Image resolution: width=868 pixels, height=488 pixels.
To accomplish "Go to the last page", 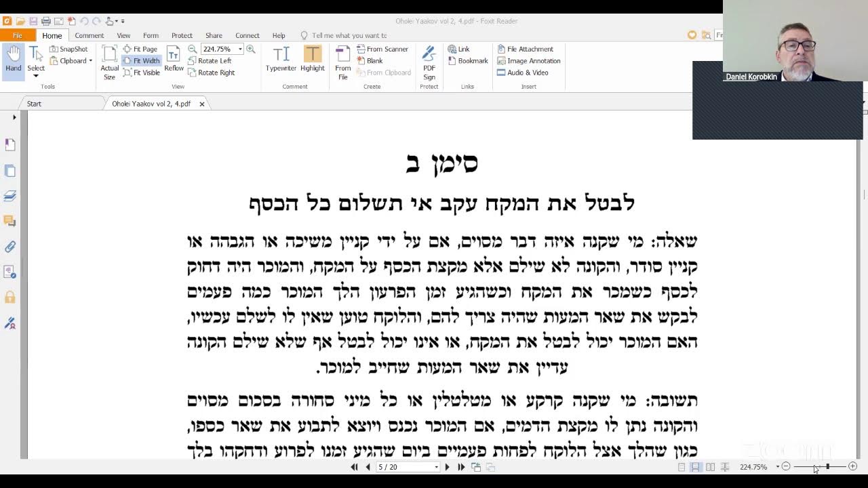I will pos(461,467).
